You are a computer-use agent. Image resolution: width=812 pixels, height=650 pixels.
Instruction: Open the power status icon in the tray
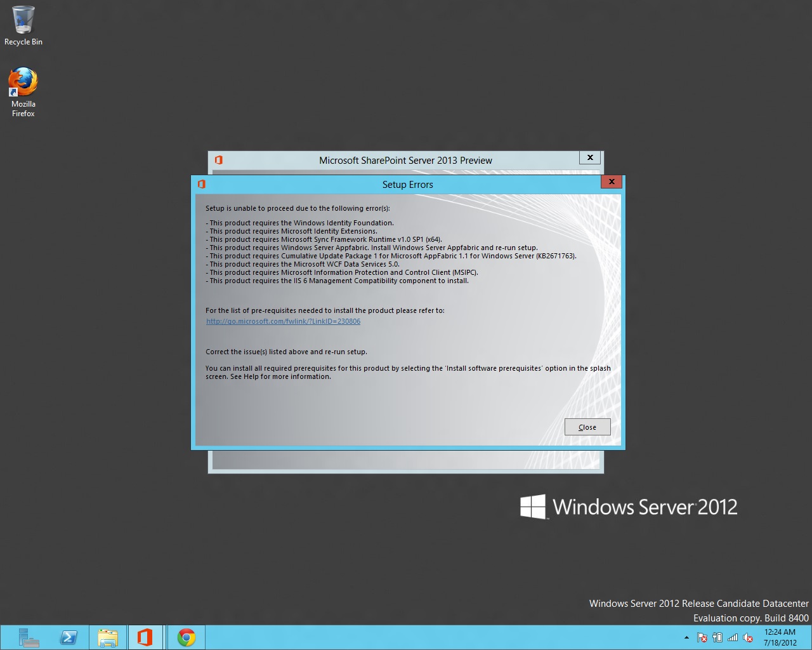(717, 637)
